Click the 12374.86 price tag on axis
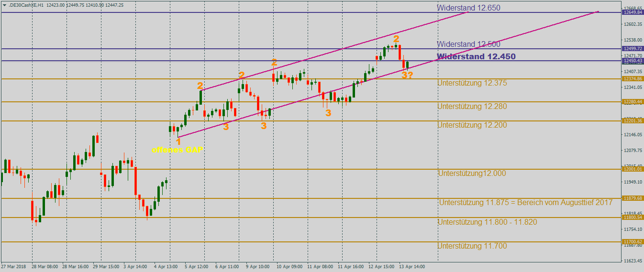 click(633, 78)
